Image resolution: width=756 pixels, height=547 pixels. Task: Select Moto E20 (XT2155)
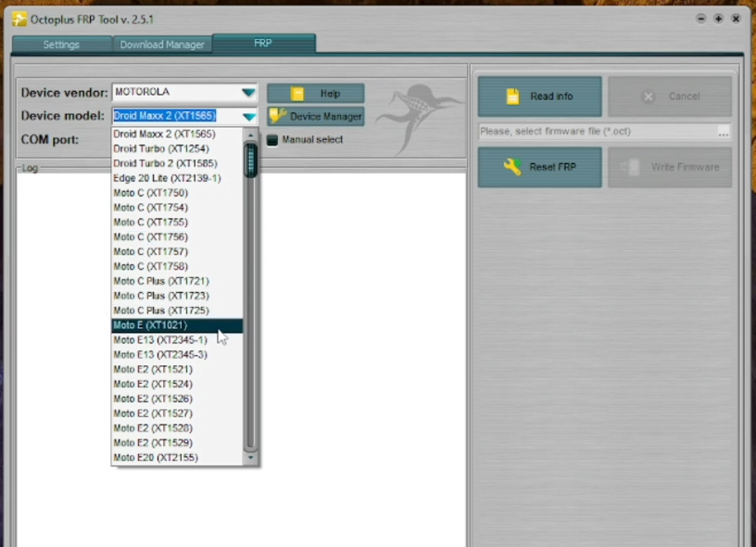pos(177,458)
